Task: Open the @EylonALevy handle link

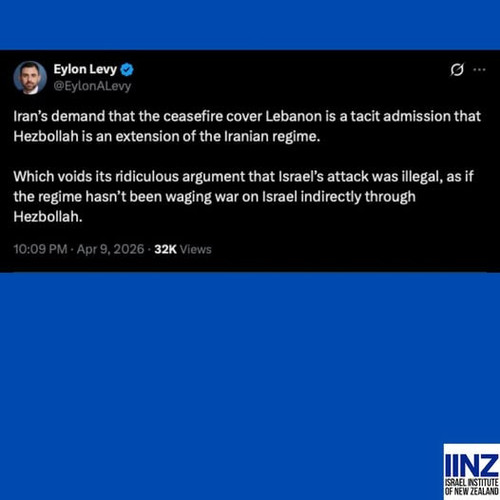Action: tap(92, 86)
